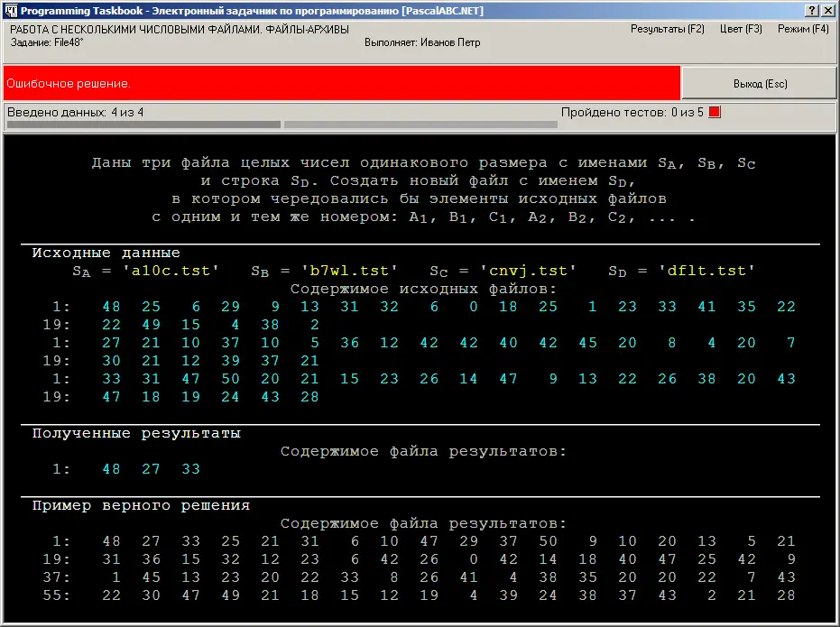Click the red Ошибочное решение message panel
840x627 pixels.
pyautogui.click(x=342, y=83)
